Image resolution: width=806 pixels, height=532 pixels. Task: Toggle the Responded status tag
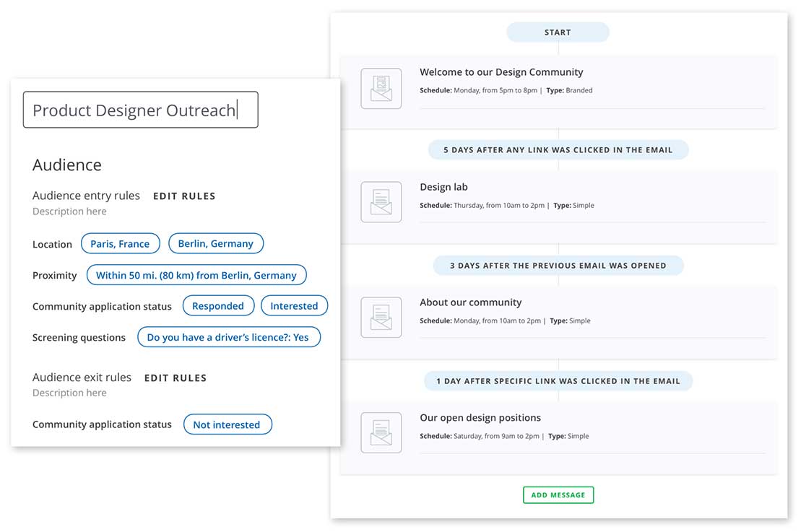point(217,306)
